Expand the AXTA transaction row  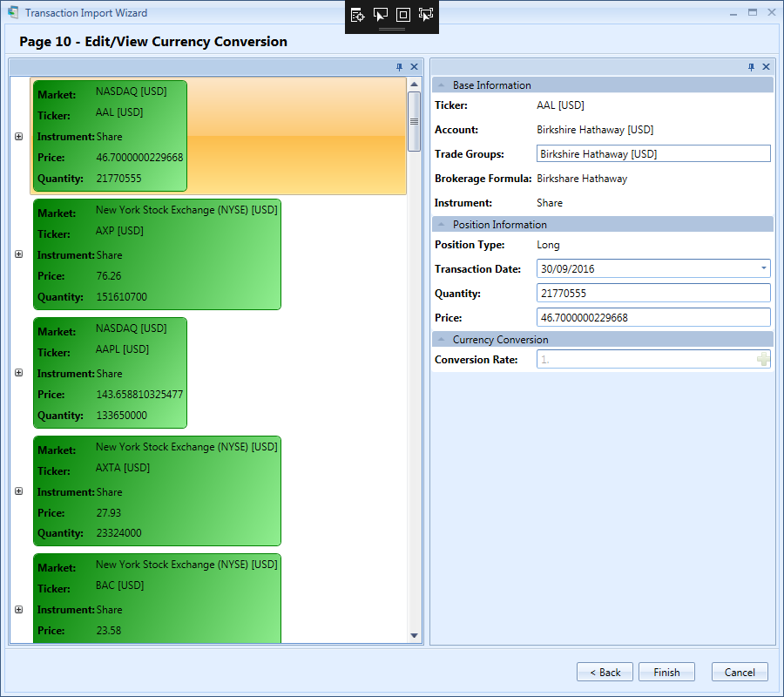point(19,491)
